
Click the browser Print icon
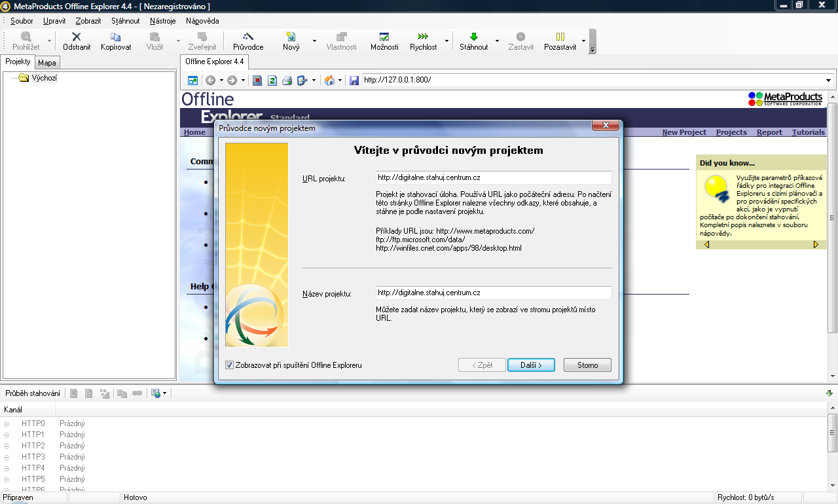pyautogui.click(x=287, y=81)
